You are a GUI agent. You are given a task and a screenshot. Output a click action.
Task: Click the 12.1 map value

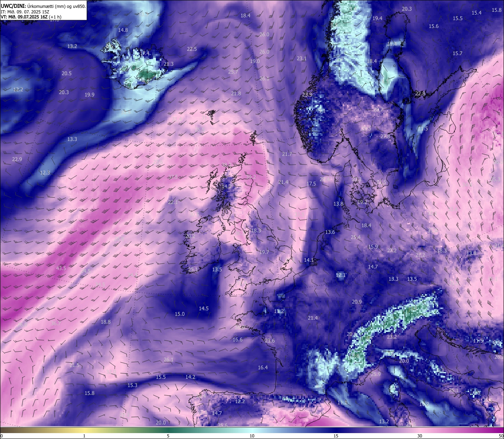click(x=341, y=275)
